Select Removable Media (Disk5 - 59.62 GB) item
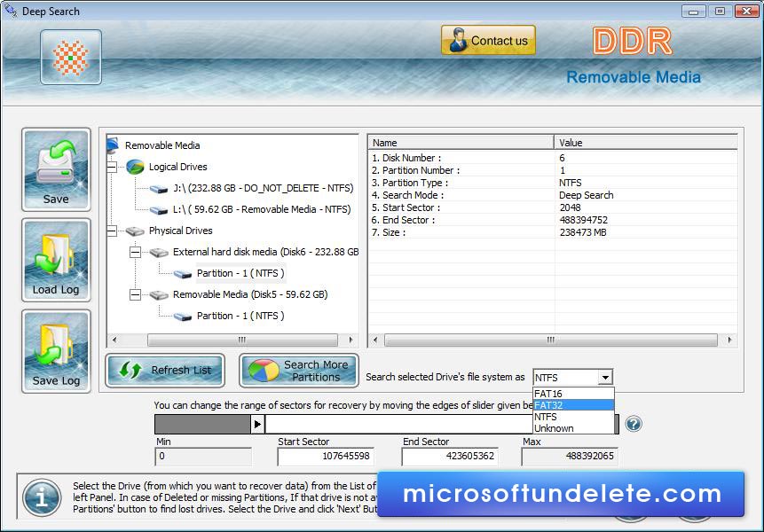Image resolution: width=764 pixels, height=532 pixels. 250,295
